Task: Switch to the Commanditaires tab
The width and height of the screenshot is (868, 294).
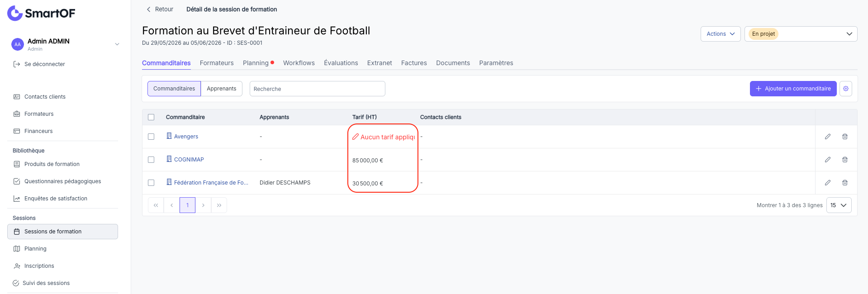Action: [x=166, y=63]
